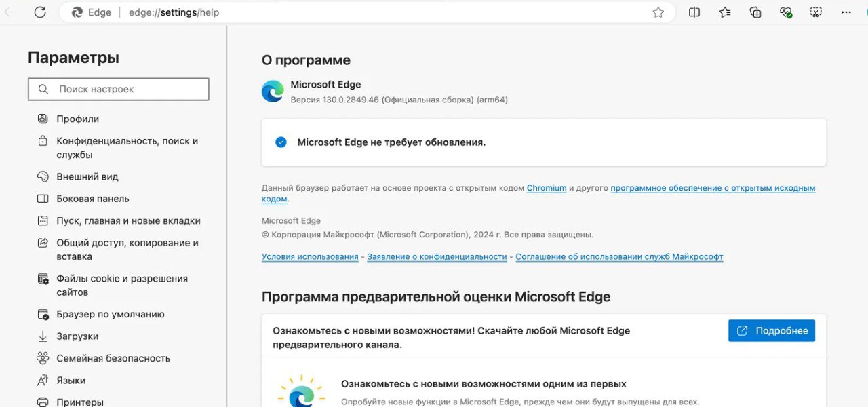This screenshot has width=868, height=407.
Task: Select Общий доступ, копирование и вставка
Action: pos(126,250)
